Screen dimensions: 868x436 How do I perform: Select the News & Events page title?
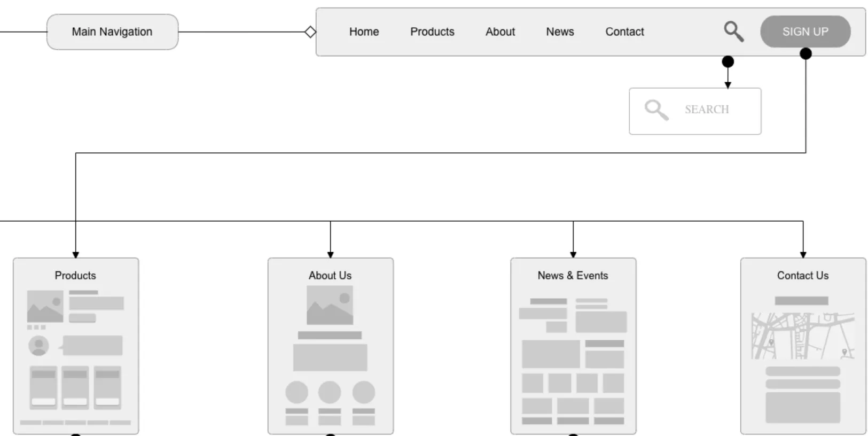pos(573,276)
